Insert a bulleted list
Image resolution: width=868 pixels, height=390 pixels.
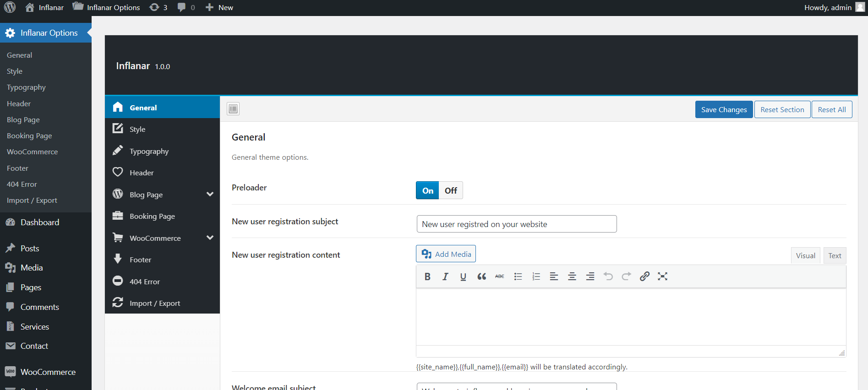pyautogui.click(x=518, y=276)
